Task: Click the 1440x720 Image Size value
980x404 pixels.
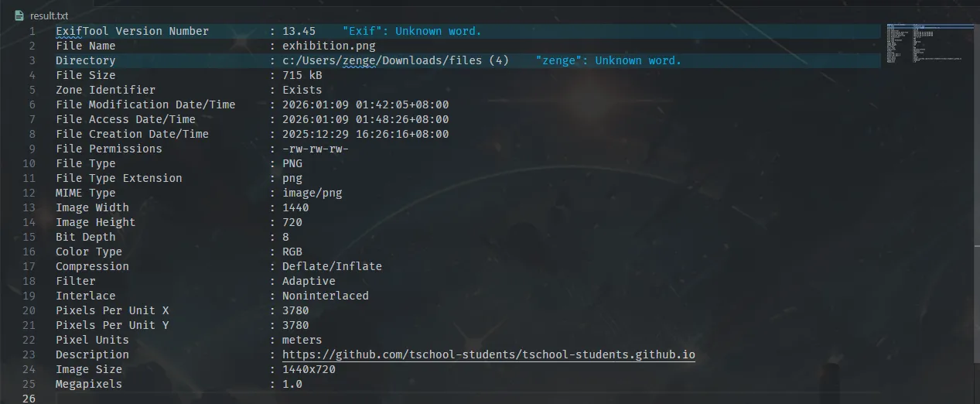Action: (309, 369)
